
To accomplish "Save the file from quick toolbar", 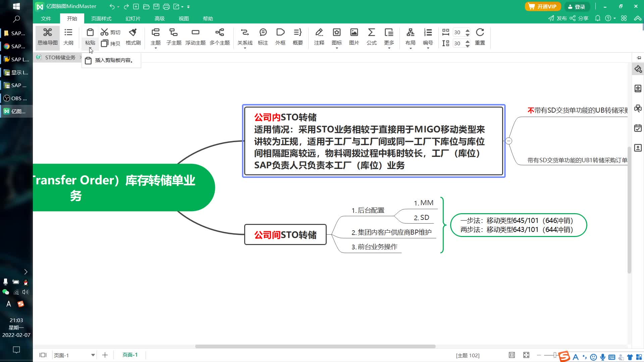I will click(x=156, y=6).
